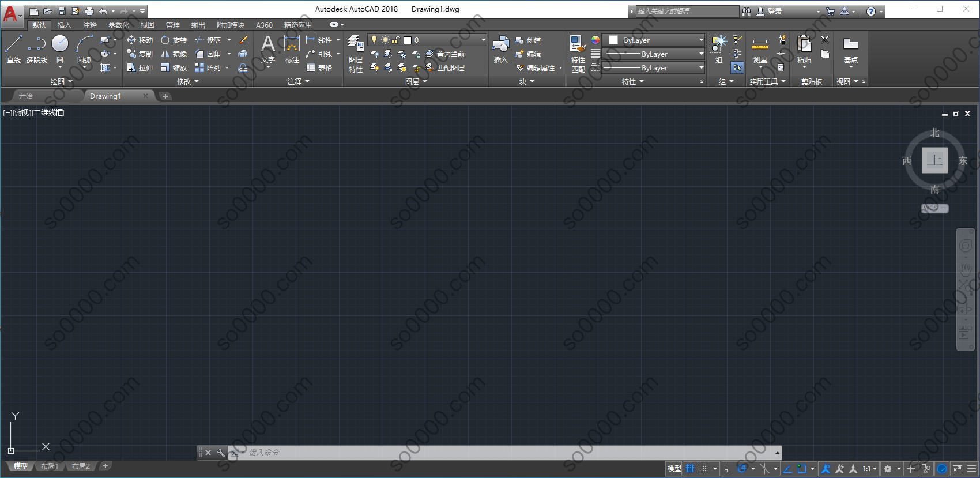Click the 圆角 (Fillet) tool

(x=208, y=54)
